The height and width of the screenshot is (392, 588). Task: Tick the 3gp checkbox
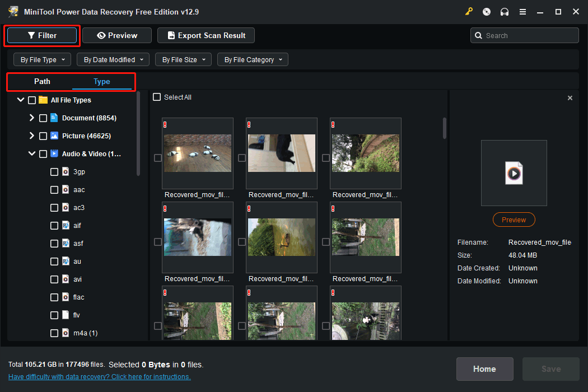(54, 172)
